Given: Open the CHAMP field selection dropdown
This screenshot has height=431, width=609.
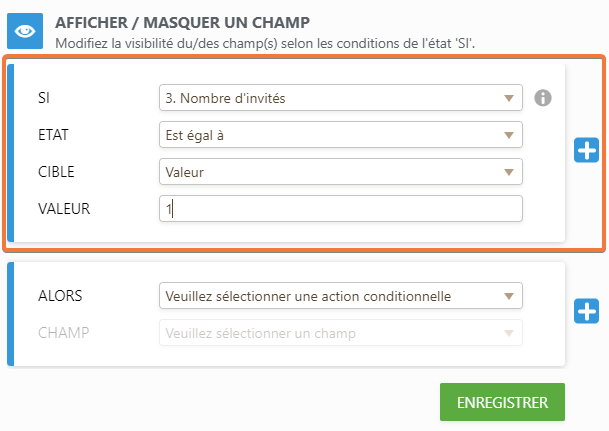Looking at the screenshot, I should click(x=340, y=333).
